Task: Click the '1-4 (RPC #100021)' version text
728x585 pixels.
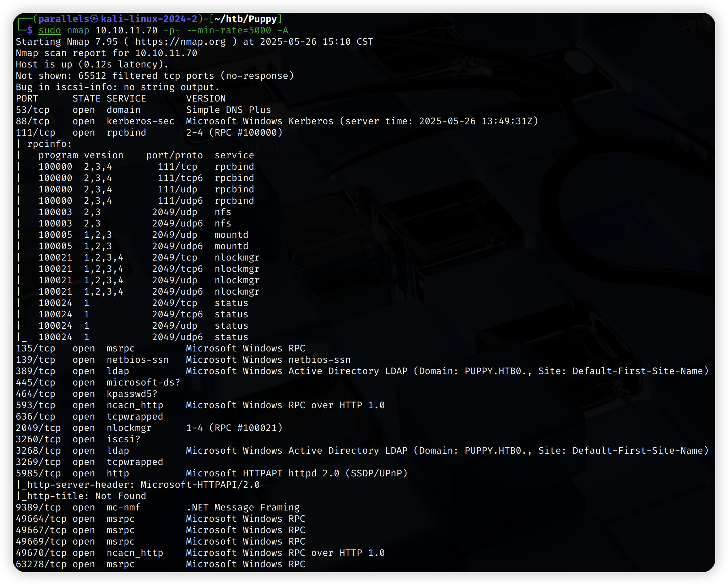Action: pos(234,428)
